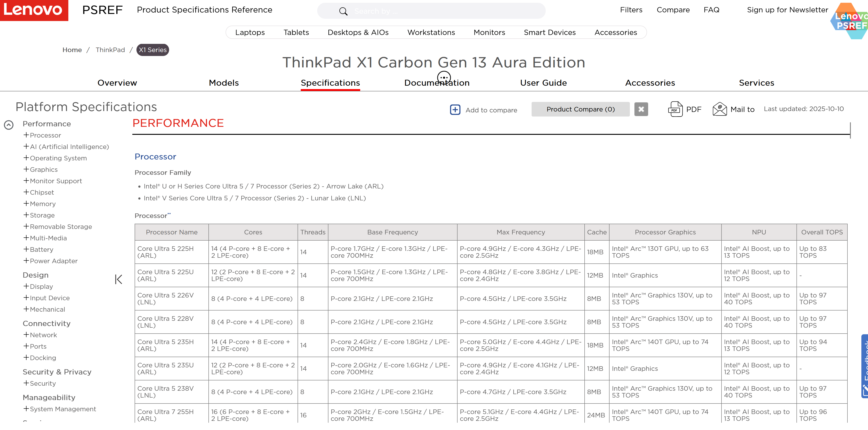Click the search magnifier icon
Viewport: 868px width, 430px height.
[343, 11]
